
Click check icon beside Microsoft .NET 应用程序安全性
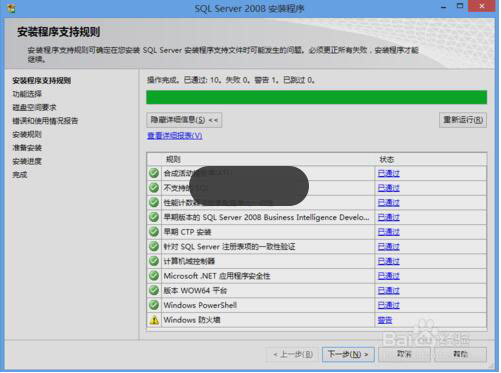154,276
